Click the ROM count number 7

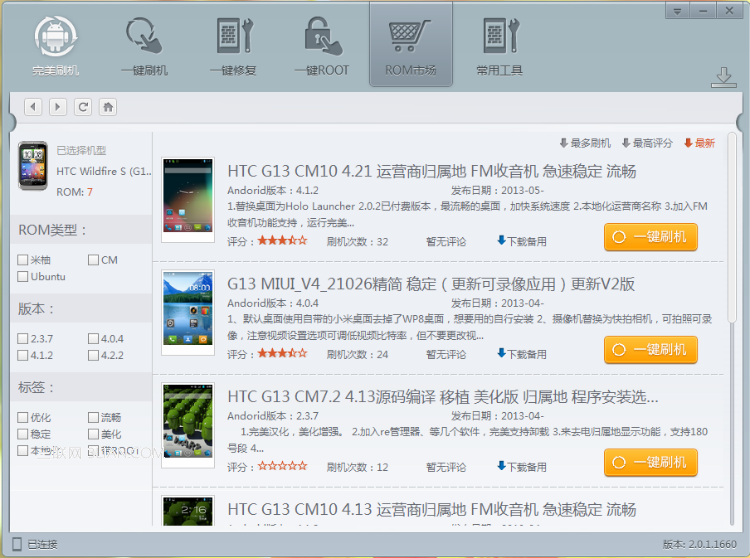click(90, 192)
